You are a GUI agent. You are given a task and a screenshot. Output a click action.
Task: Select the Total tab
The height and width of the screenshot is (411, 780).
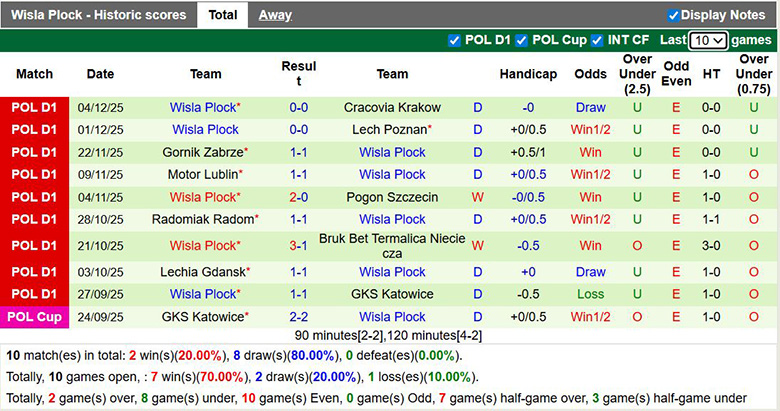(x=223, y=15)
